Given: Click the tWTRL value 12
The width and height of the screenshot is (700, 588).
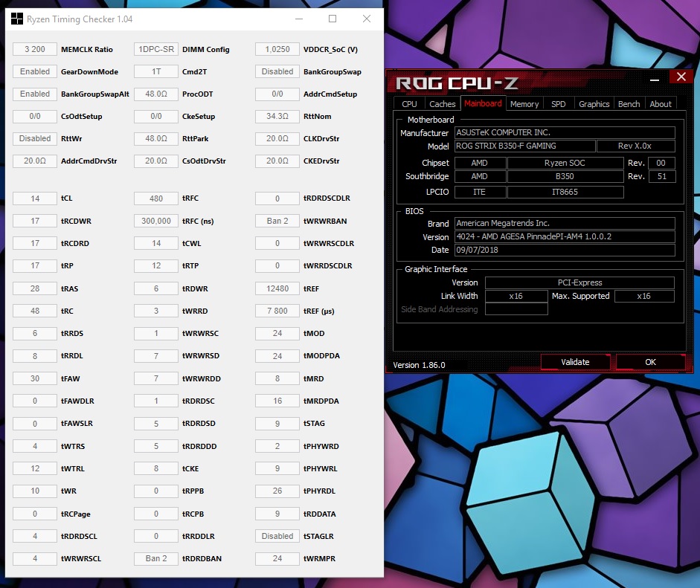Looking at the screenshot, I should pos(35,468).
